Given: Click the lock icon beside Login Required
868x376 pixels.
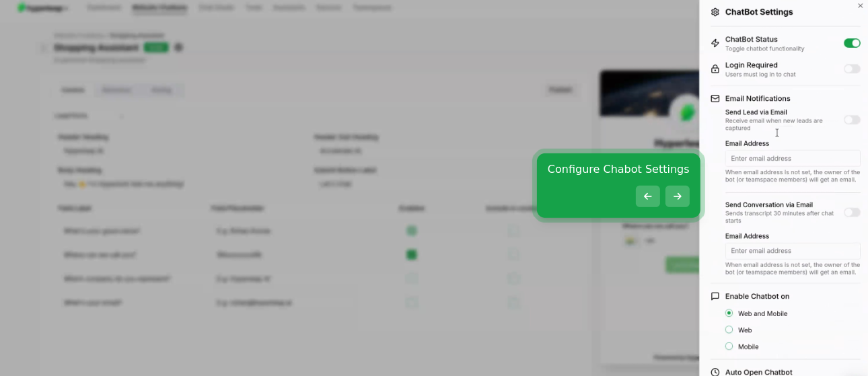Looking at the screenshot, I should click(715, 69).
